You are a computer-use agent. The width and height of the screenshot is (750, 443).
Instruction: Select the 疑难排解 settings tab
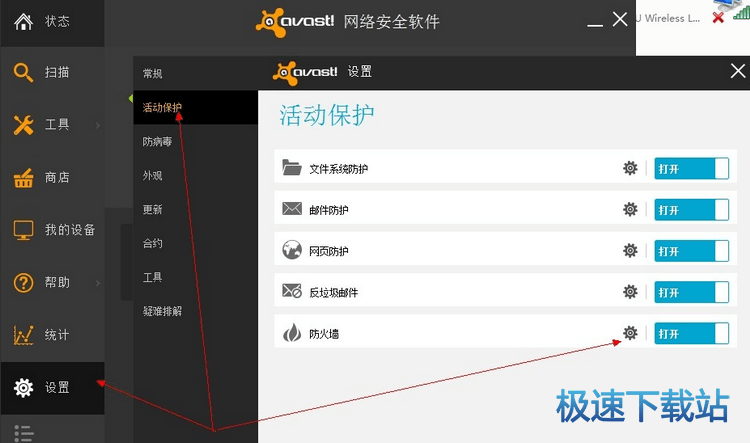[162, 311]
